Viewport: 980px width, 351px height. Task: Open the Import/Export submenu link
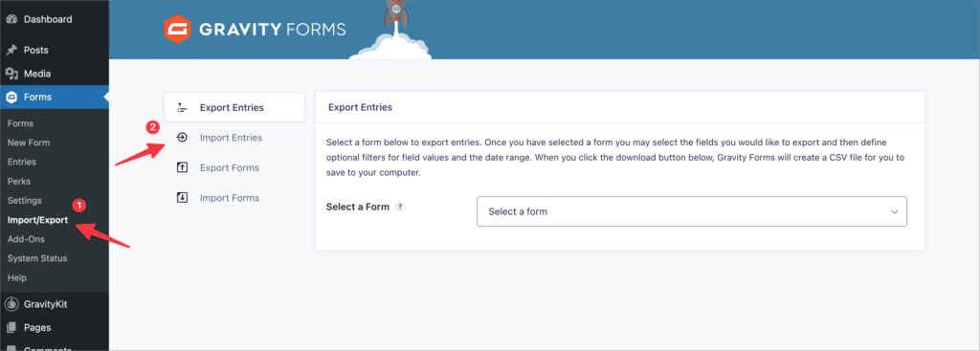click(37, 220)
